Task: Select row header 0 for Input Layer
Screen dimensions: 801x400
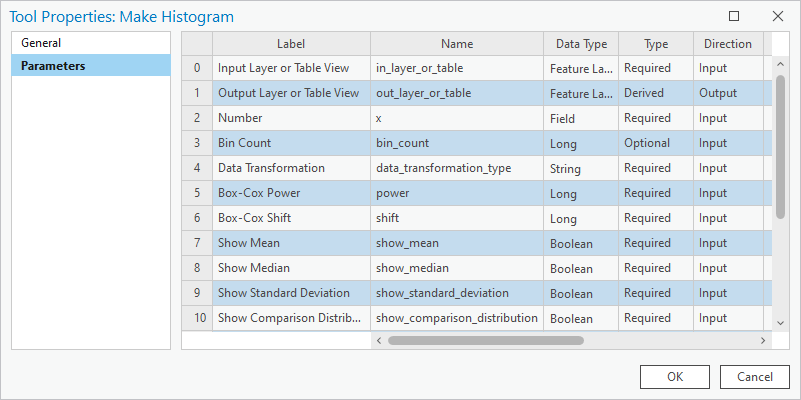Action: coord(197,68)
